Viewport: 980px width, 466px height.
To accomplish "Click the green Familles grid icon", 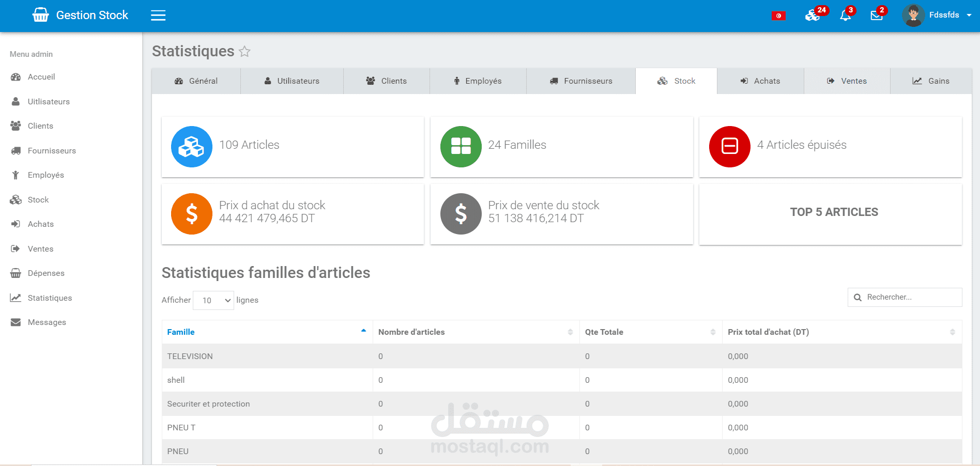I will (461, 147).
